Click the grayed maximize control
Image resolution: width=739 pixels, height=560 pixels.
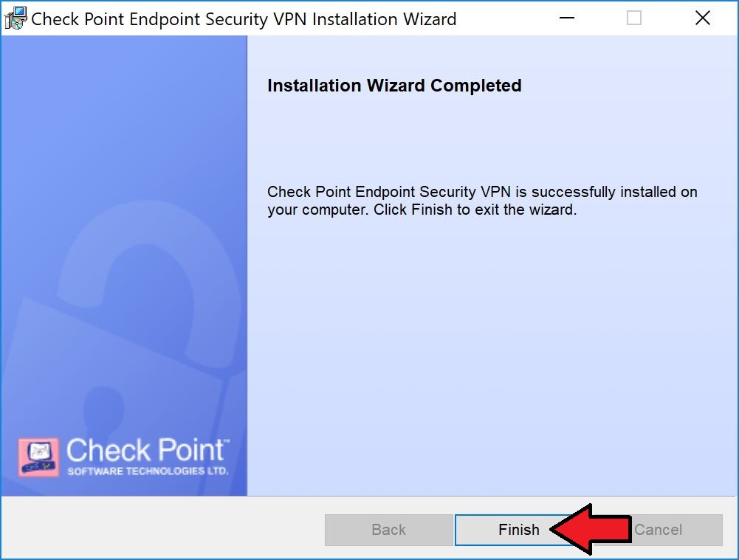coord(633,18)
